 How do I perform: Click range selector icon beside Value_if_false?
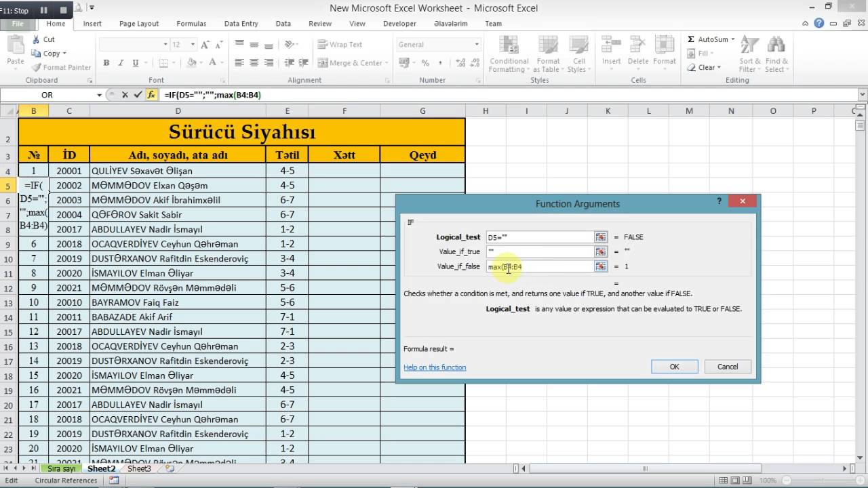click(x=600, y=267)
